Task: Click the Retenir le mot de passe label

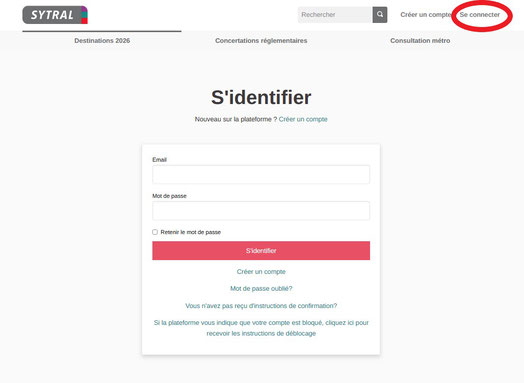Action: (190, 232)
